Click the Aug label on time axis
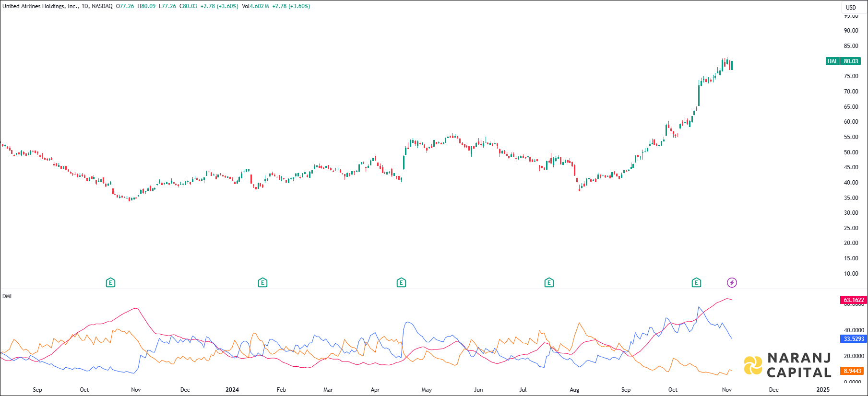This screenshot has height=396, width=868. 574,390
